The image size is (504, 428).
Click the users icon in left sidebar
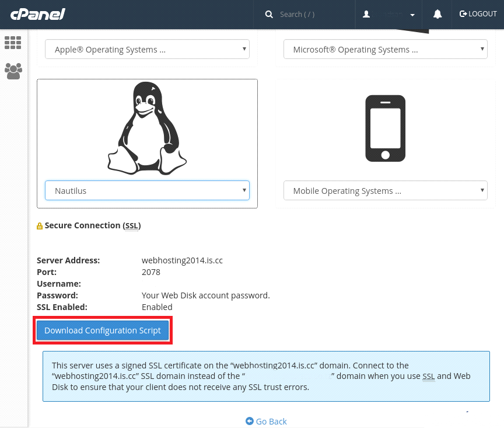[x=13, y=71]
